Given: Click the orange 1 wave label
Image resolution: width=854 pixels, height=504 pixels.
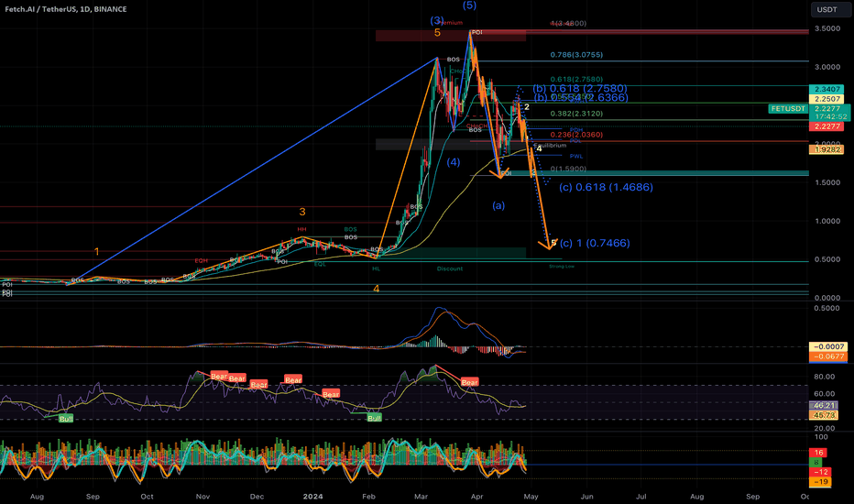Looking at the screenshot, I should coord(97,252).
